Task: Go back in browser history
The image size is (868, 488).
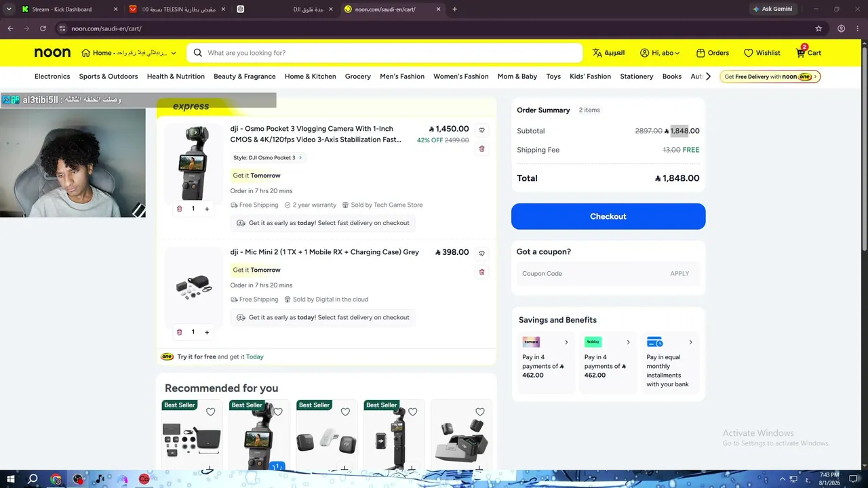Action: click(x=10, y=28)
